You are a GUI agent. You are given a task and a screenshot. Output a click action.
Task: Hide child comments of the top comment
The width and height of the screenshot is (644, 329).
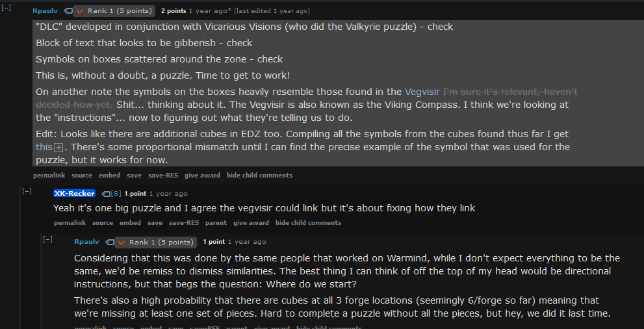click(259, 176)
